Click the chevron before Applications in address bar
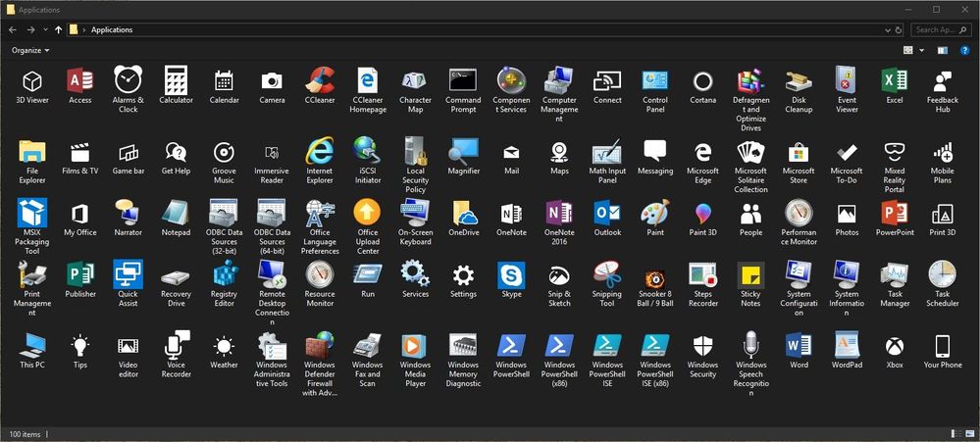 pyautogui.click(x=83, y=30)
